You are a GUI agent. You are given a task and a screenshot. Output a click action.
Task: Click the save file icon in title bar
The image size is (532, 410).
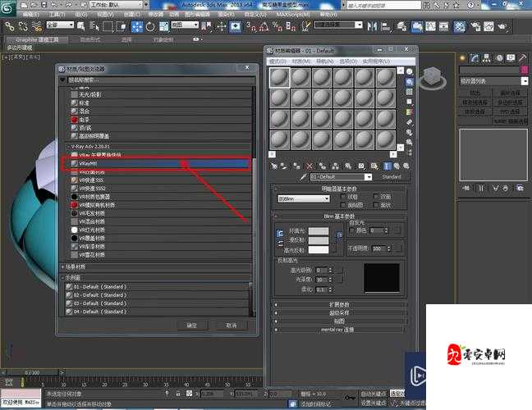click(44, 5)
